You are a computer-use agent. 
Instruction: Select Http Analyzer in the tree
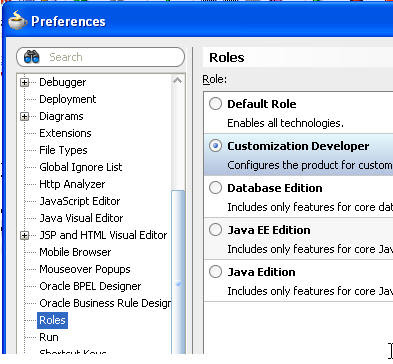pyautogui.click(x=72, y=184)
